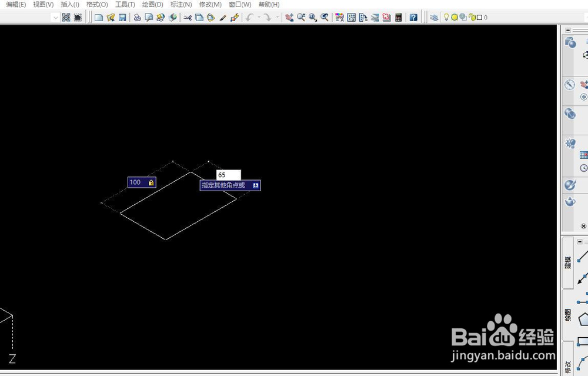Viewport: 588px width, 376px height.
Task: Expand options arrow on 指定其他角点或 prompt
Action: [x=256, y=185]
